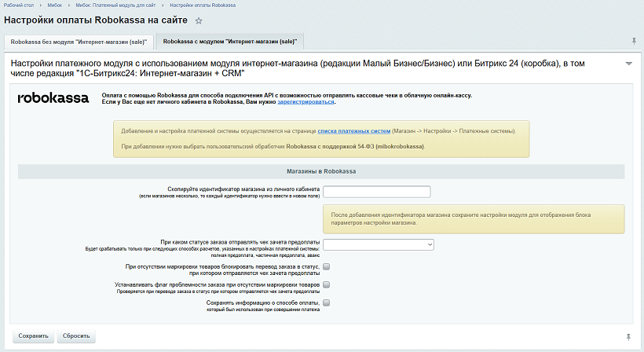This screenshot has width=644, height=352.
Task: Open списка платежных систем link
Action: [x=354, y=131]
